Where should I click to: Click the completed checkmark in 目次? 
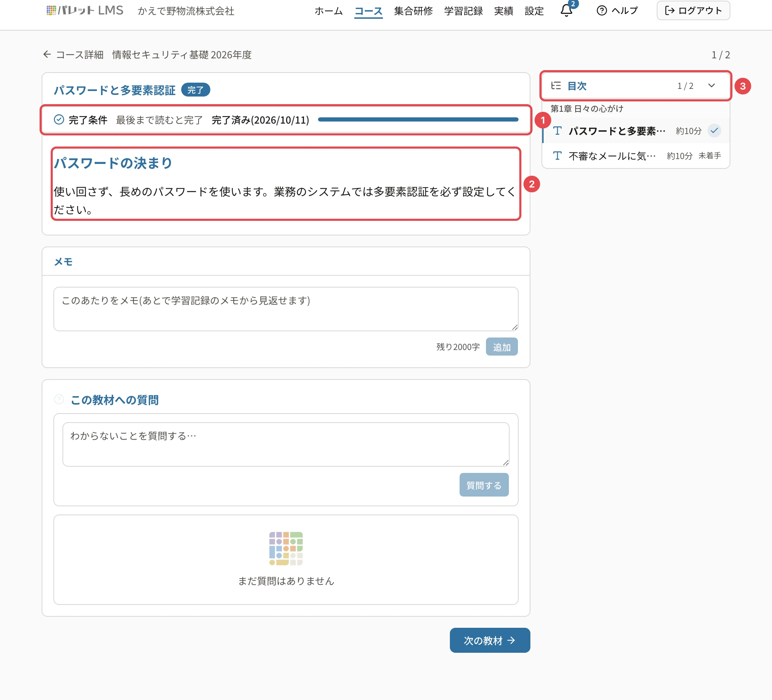pos(714,131)
